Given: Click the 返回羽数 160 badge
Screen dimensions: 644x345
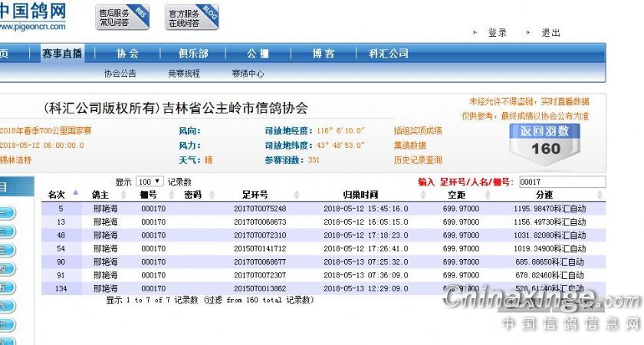Looking at the screenshot, I should pos(545,141).
